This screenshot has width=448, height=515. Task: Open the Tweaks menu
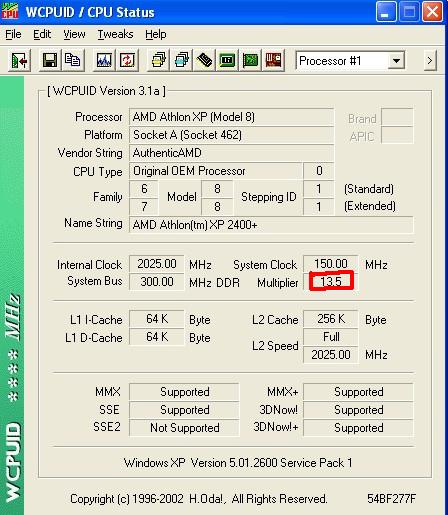pos(115,34)
